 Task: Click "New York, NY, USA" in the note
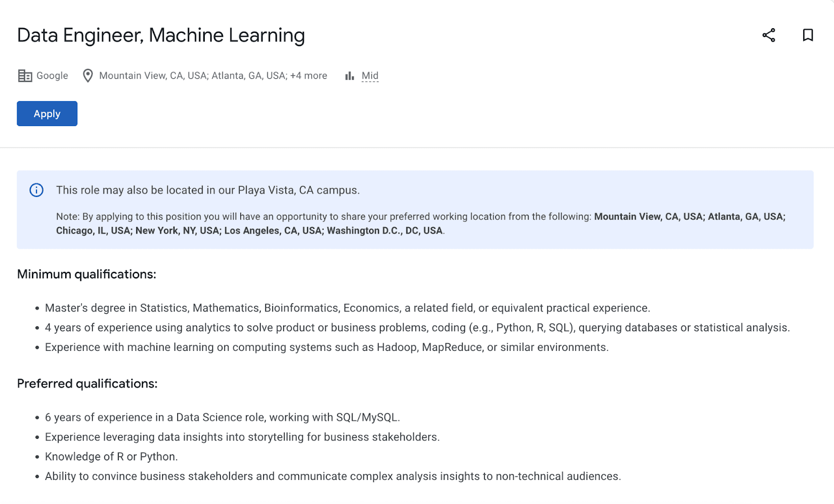(177, 230)
